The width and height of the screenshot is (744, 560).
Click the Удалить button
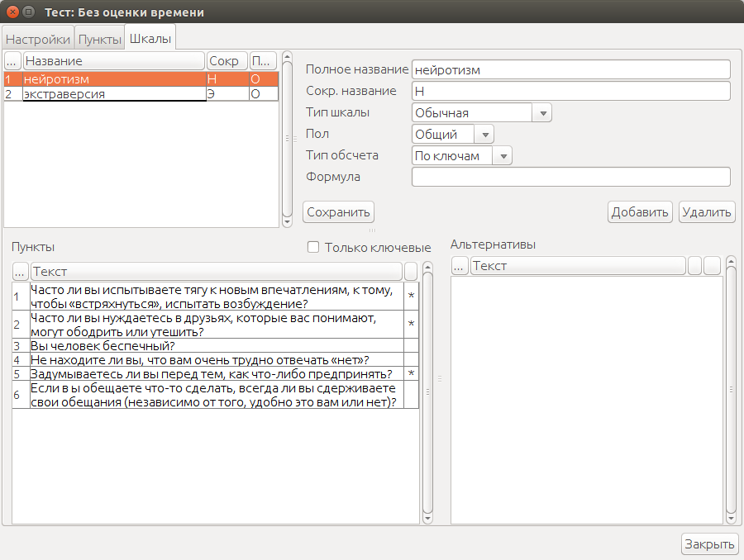pos(707,212)
